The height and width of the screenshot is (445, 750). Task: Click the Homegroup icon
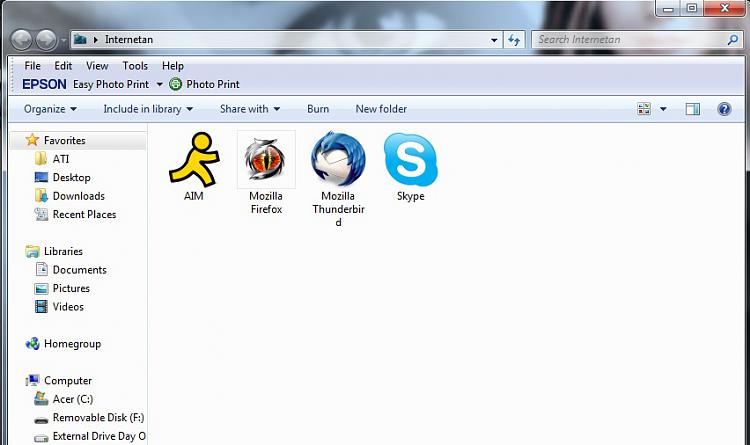point(33,344)
